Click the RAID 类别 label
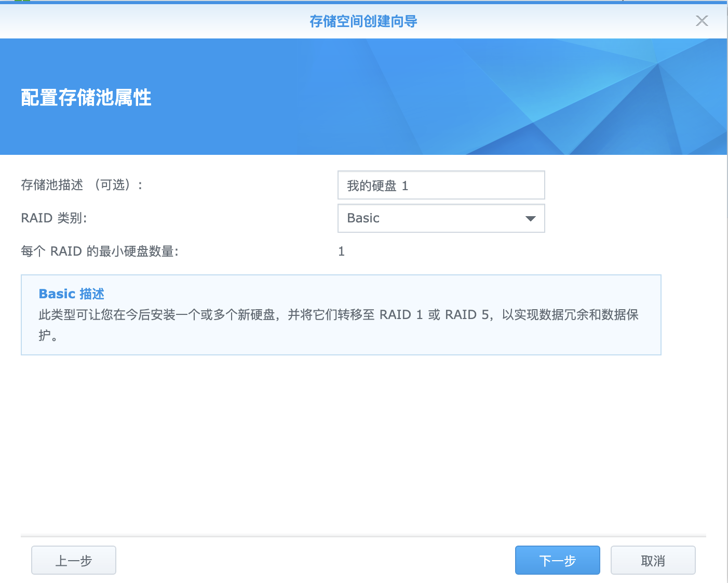Screen dimensions: 728x583 coord(54,218)
